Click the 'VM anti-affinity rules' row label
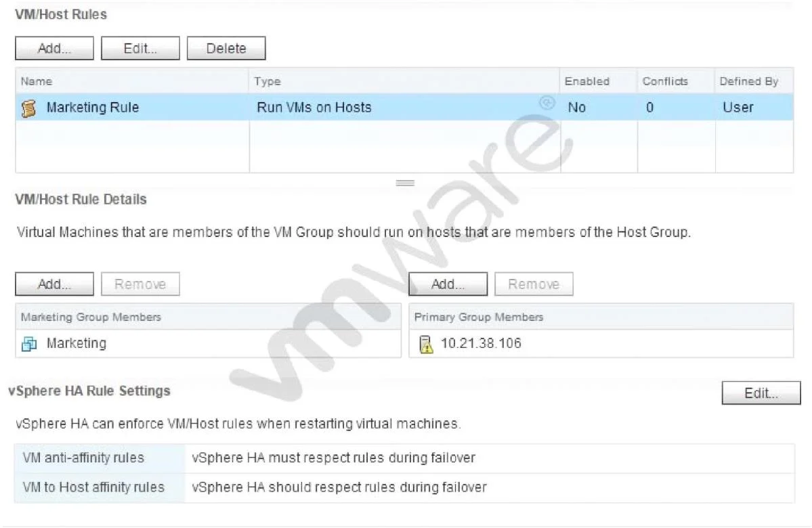 pos(83,458)
